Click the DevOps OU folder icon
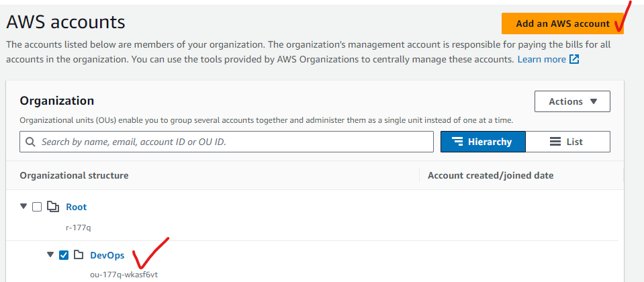The width and height of the screenshot is (644, 282). coord(78,254)
